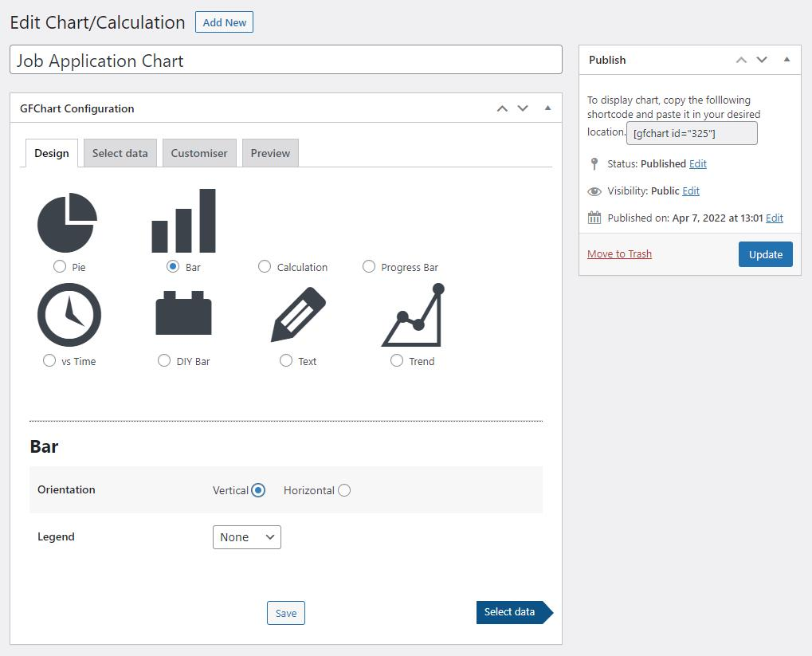Open the Legend dropdown
Screen dimensions: 812x656
(x=247, y=537)
